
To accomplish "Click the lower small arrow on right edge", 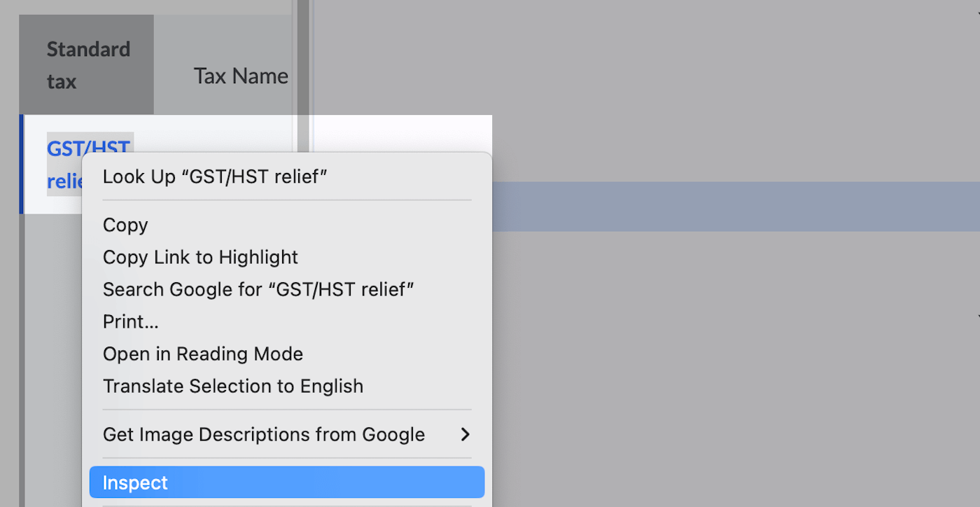I will tap(977, 317).
